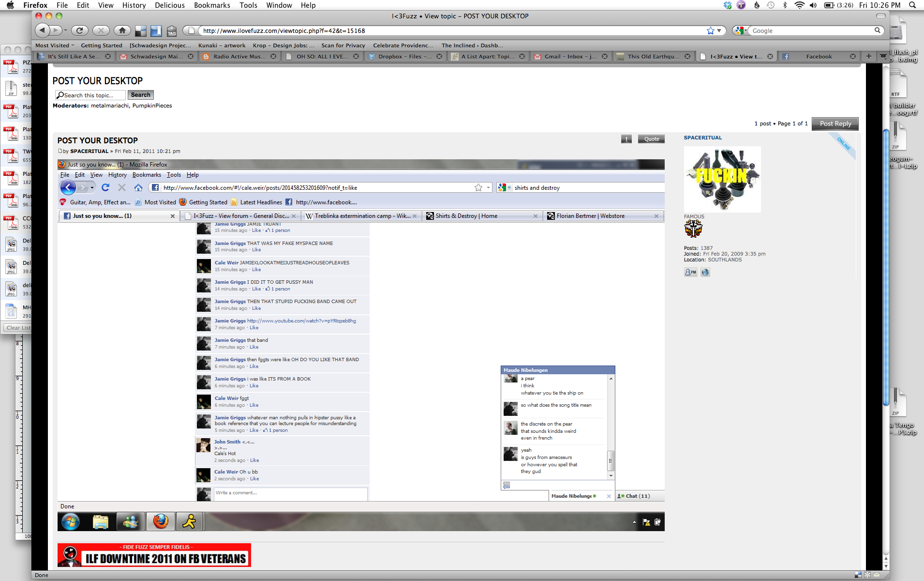The image size is (924, 581).
Task: Expand the Most Visited bookmarks folder
Action: (55, 46)
